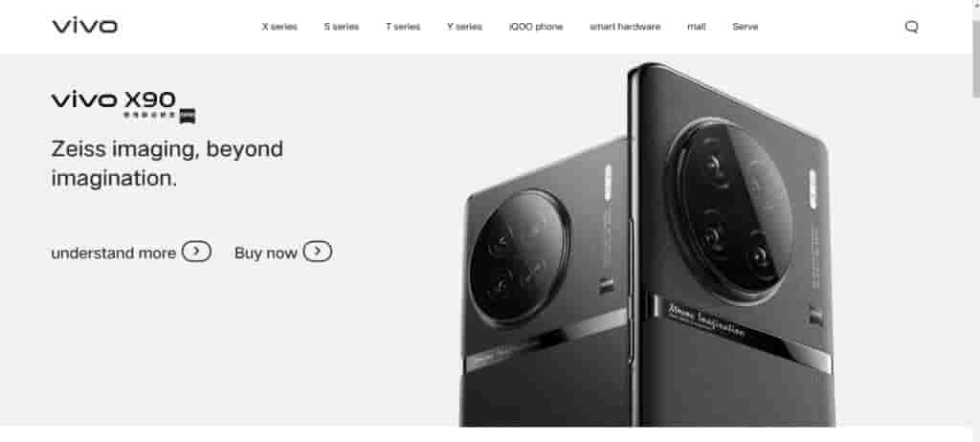Click the scrollbar up arrow
Image resolution: width=980 pixels, height=442 pixels.
point(975,4)
